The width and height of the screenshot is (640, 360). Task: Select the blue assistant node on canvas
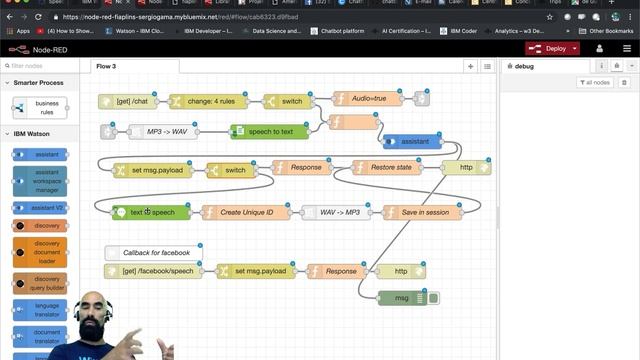412,142
